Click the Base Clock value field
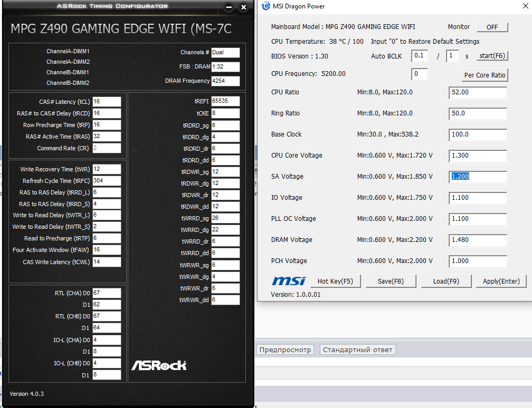532x408 pixels. [478, 134]
